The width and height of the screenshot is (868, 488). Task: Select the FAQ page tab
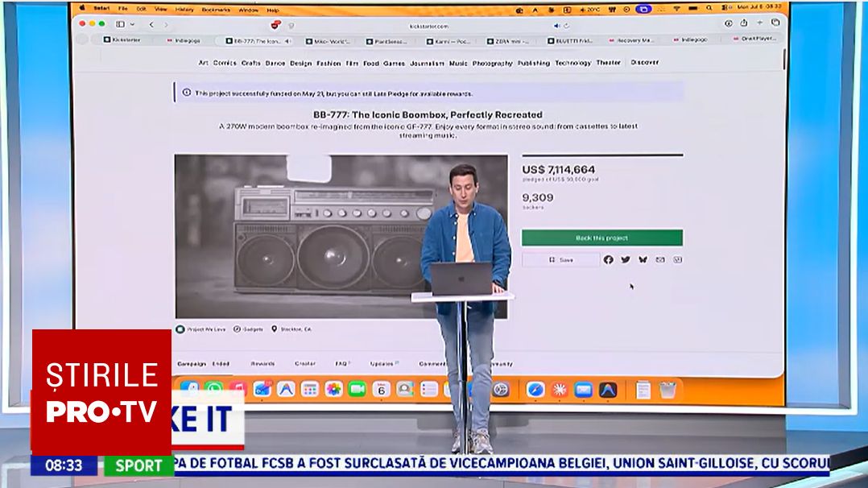(342, 364)
